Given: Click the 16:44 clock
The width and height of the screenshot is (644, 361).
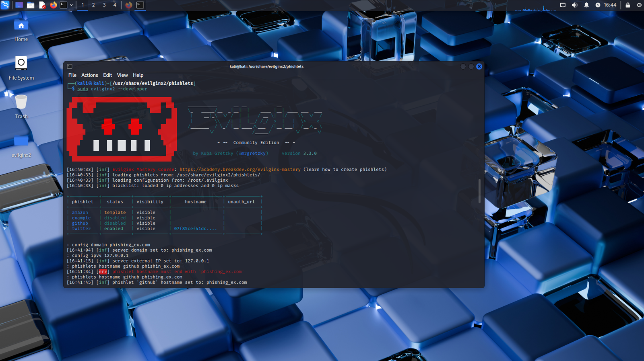Looking at the screenshot, I should pyautogui.click(x=610, y=5).
